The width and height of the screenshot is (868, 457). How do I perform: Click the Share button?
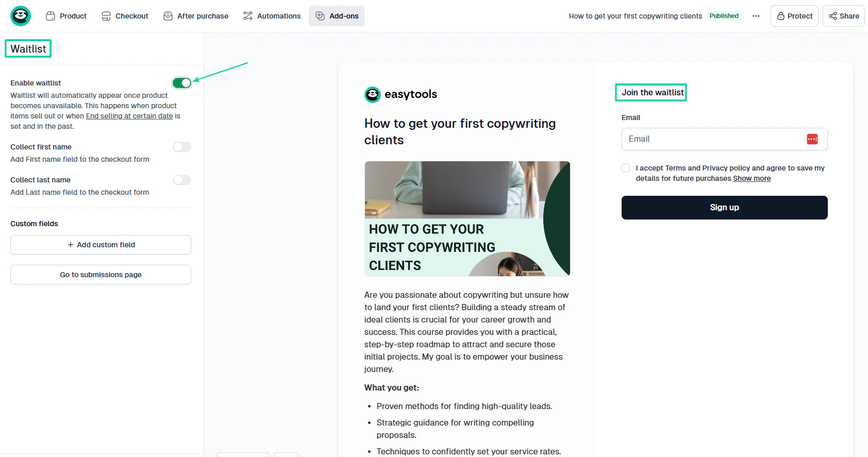point(844,16)
